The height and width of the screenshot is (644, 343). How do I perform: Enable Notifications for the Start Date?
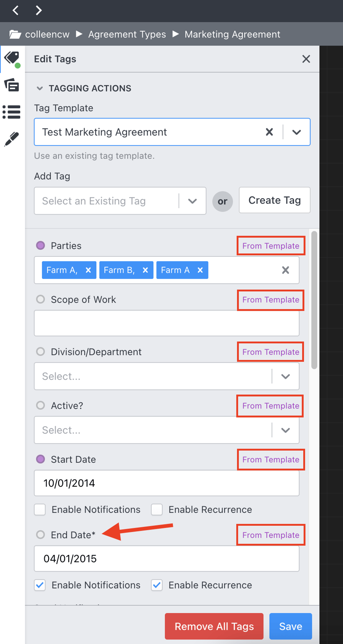[40, 509]
